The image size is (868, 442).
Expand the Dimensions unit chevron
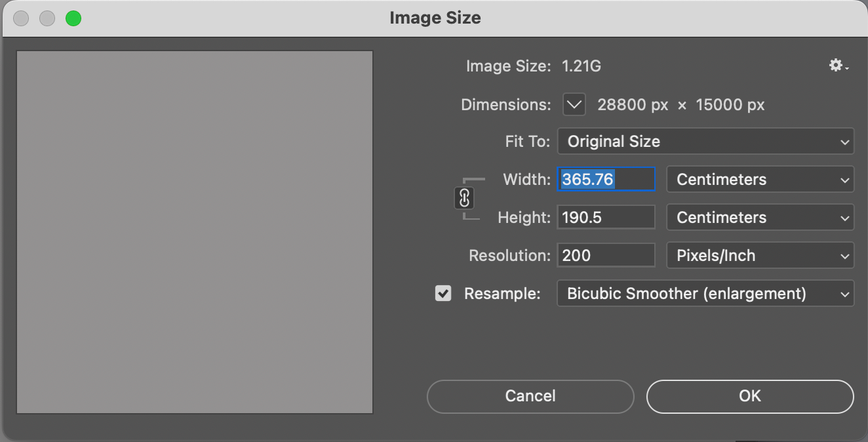574,105
